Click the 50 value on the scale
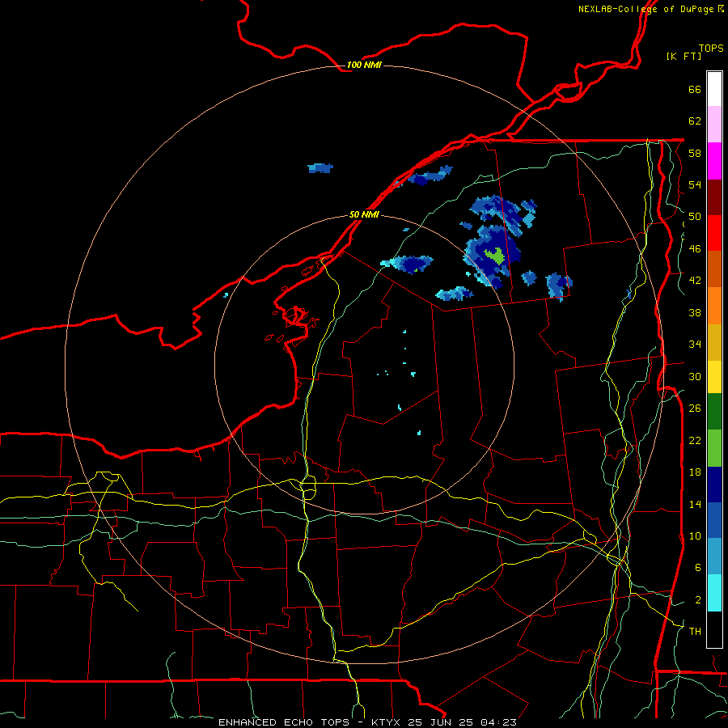Image resolution: width=728 pixels, height=728 pixels. (695, 218)
